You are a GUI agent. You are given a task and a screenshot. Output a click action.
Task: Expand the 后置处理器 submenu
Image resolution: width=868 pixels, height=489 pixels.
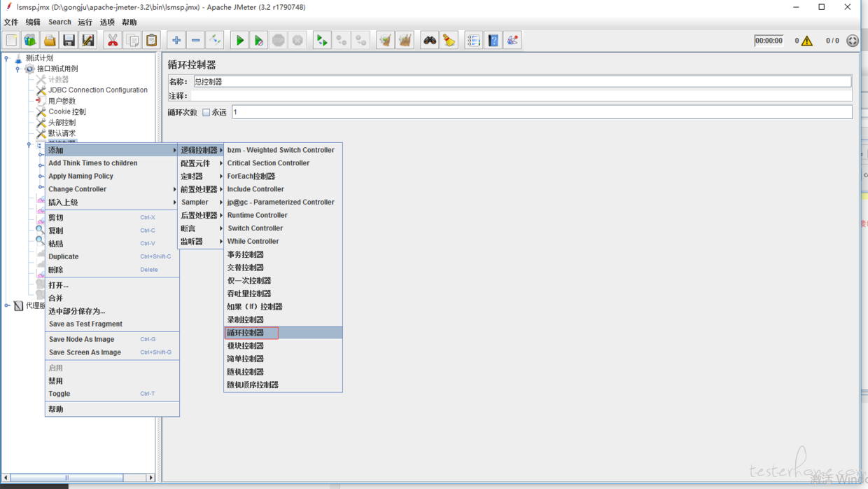[x=201, y=216]
